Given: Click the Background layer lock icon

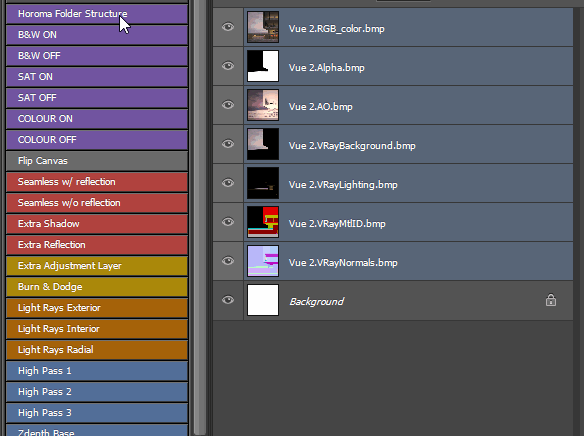Looking at the screenshot, I should pos(551,300).
